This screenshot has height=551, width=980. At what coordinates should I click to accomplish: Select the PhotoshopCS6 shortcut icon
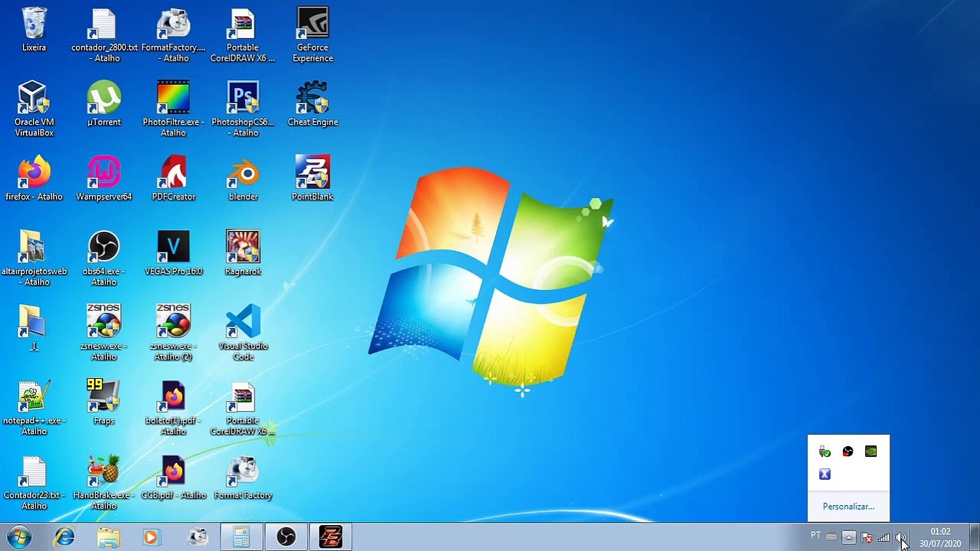[x=243, y=109]
